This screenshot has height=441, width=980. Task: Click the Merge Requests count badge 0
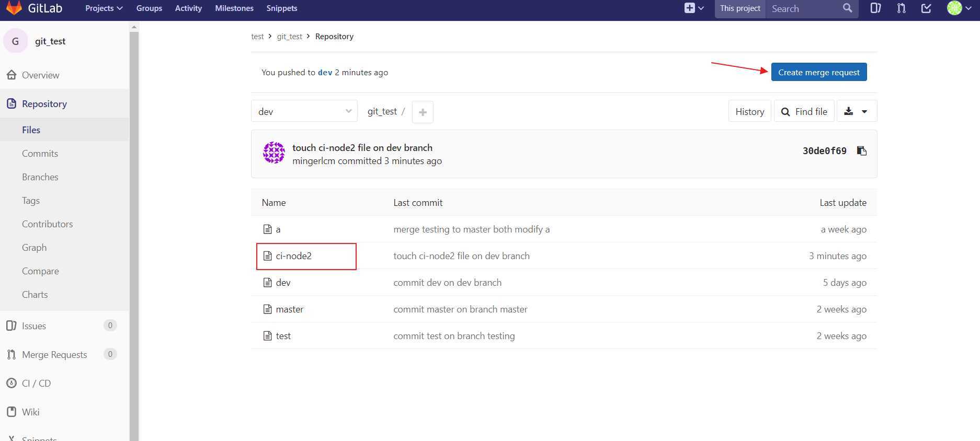[110, 354]
